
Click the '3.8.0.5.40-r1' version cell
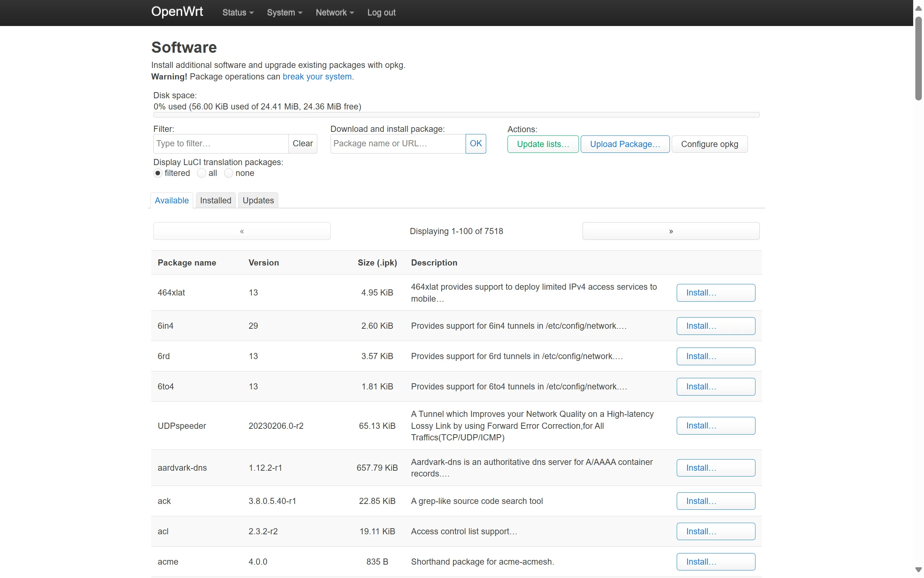(x=272, y=501)
